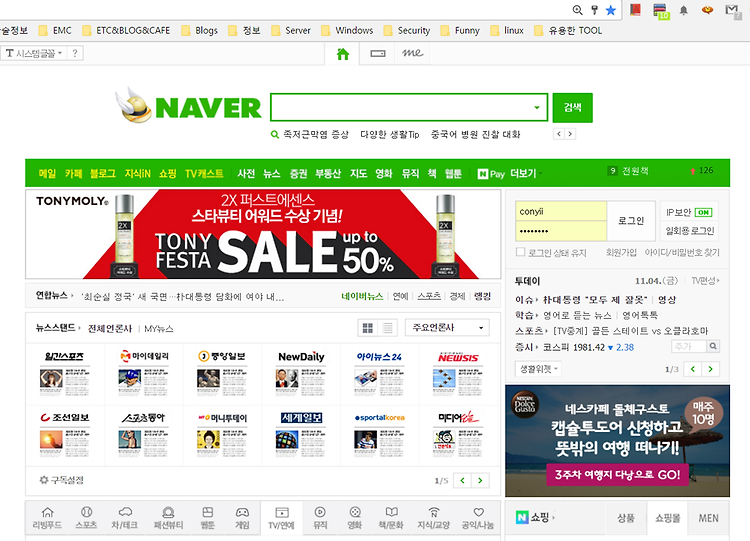
Task: Click the 차/테크 car icon
Action: tap(125, 512)
